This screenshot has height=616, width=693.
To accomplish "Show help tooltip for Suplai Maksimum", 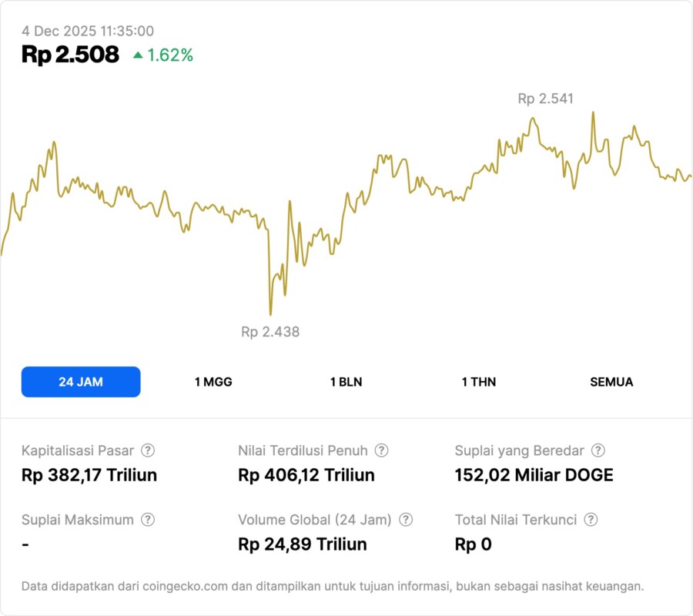I will (148, 520).
